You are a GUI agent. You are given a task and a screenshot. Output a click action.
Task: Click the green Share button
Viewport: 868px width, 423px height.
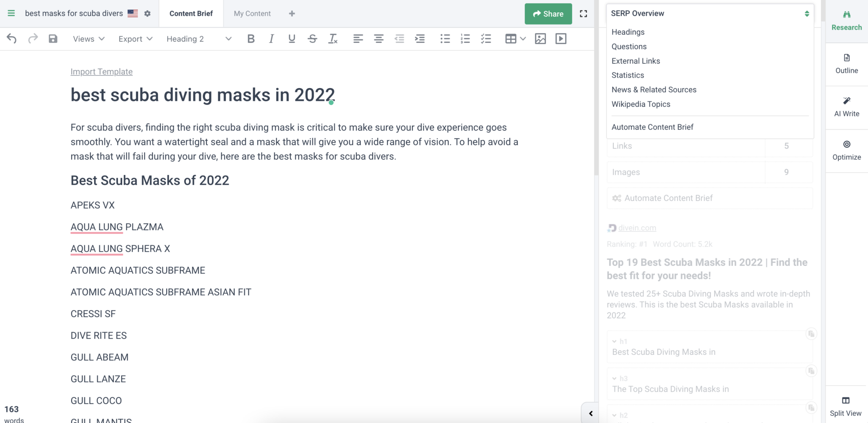tap(548, 14)
